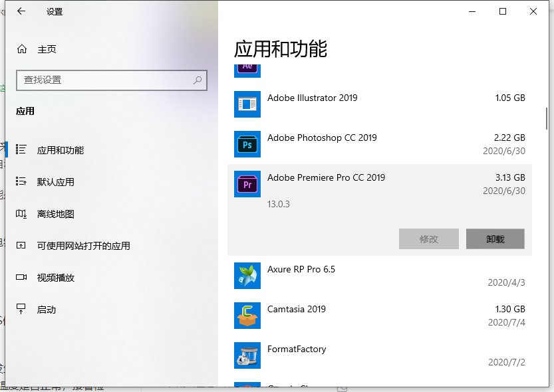Click the back arrow in Settings

pyautogui.click(x=21, y=11)
